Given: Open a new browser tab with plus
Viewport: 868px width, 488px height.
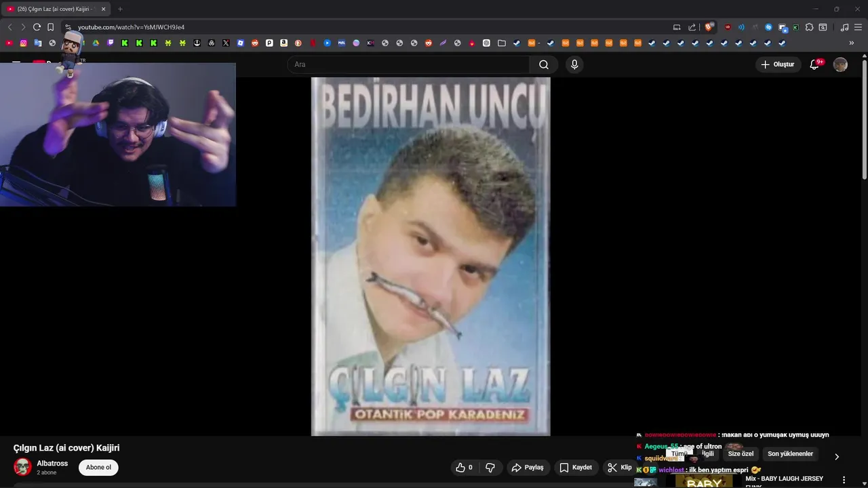Looking at the screenshot, I should pyautogui.click(x=120, y=9).
